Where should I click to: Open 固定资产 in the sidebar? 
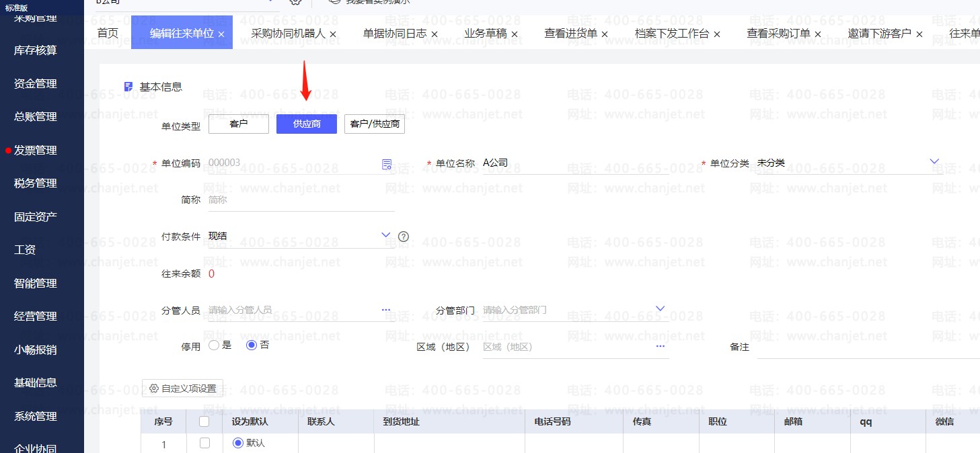[x=36, y=217]
